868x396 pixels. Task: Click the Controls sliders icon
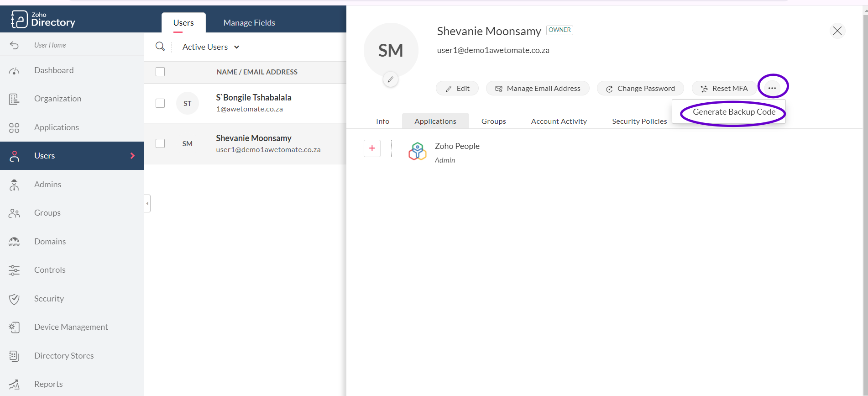14,270
